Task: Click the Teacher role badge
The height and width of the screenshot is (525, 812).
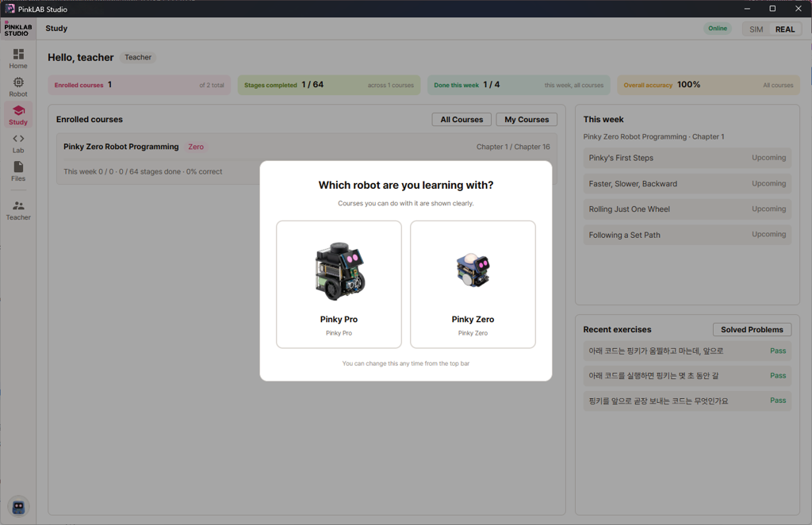Action: tap(138, 57)
